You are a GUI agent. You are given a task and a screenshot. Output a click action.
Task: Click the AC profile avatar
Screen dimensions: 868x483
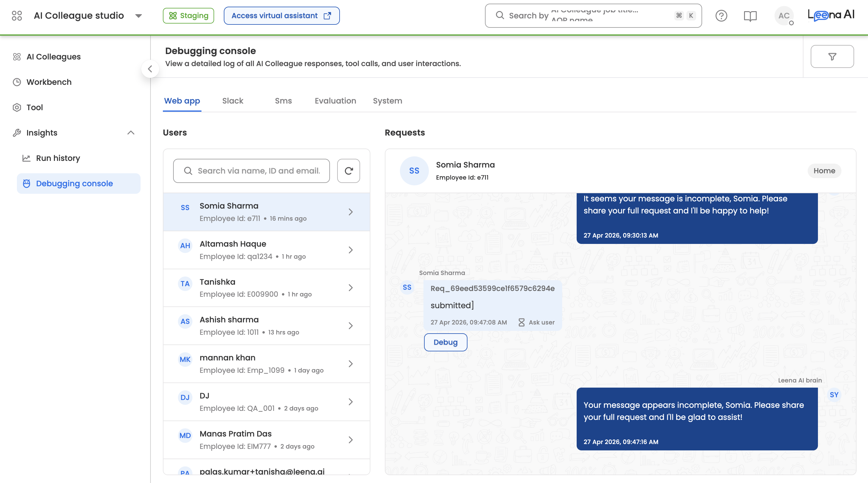click(784, 16)
